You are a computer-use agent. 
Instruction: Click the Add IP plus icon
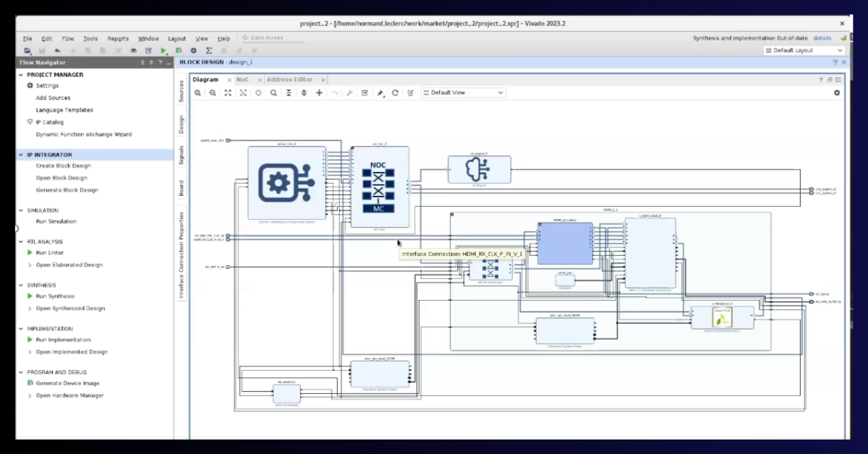point(320,93)
